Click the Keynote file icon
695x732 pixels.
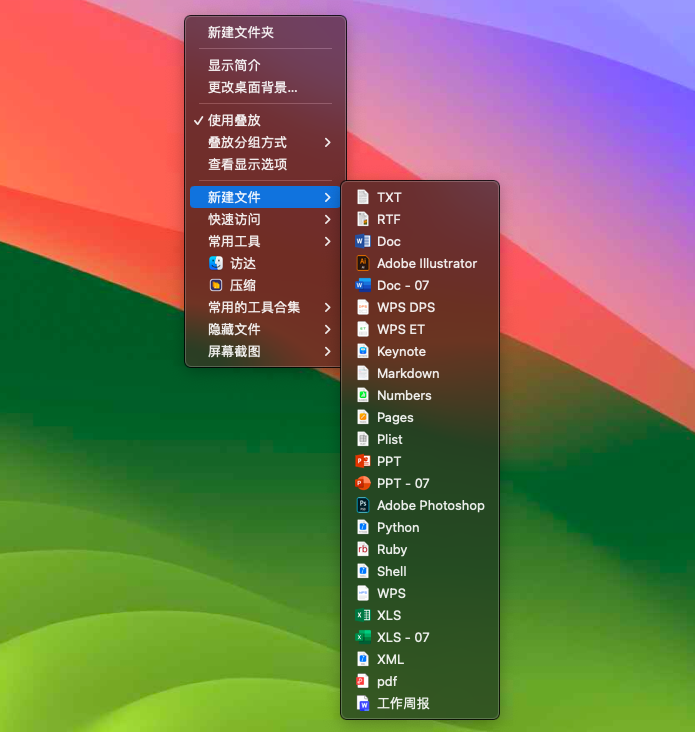pos(363,351)
